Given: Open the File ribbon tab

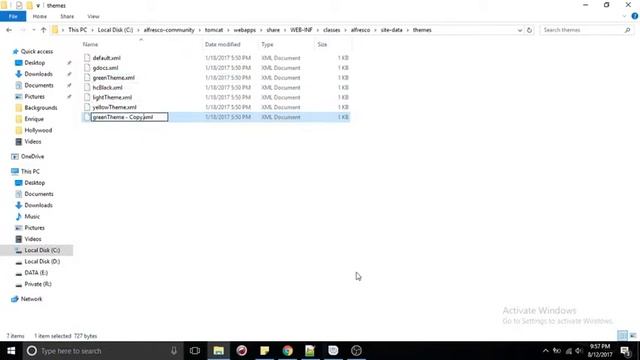Looking at the screenshot, I should (x=13, y=16).
